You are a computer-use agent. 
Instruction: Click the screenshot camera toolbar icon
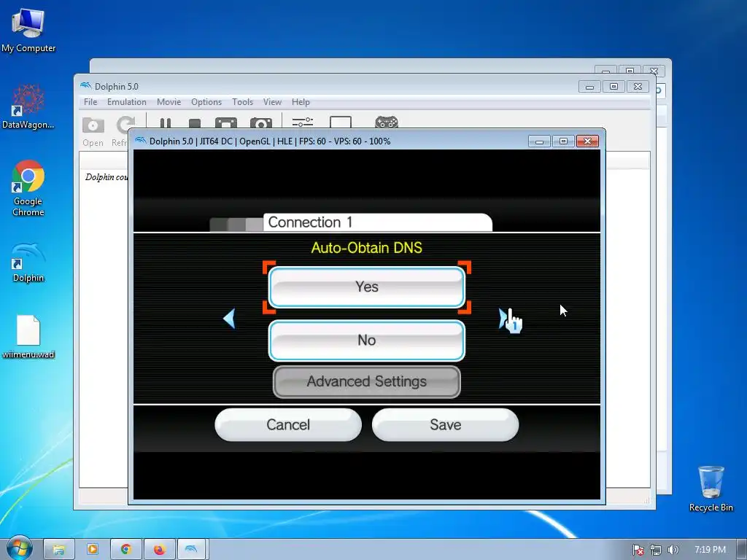click(261, 122)
